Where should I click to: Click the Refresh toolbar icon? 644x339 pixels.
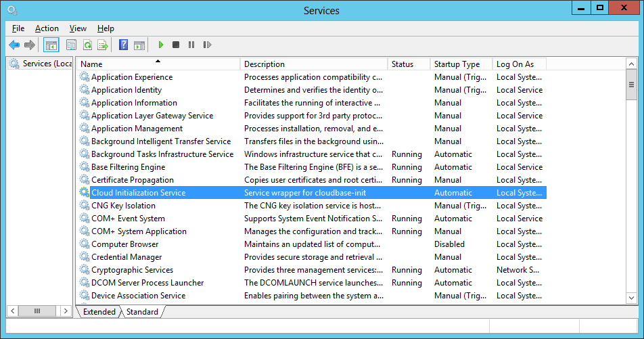[87, 45]
